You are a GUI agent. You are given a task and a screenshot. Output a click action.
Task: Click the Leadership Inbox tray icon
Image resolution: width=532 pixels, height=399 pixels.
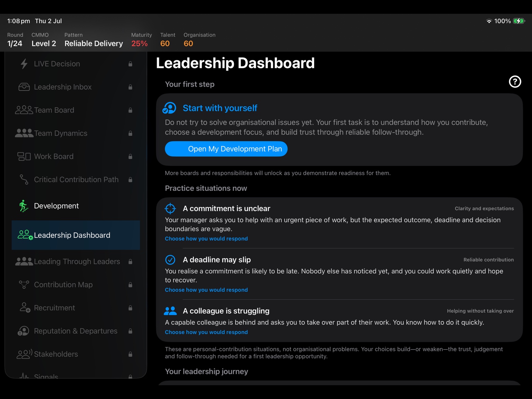pyautogui.click(x=24, y=87)
